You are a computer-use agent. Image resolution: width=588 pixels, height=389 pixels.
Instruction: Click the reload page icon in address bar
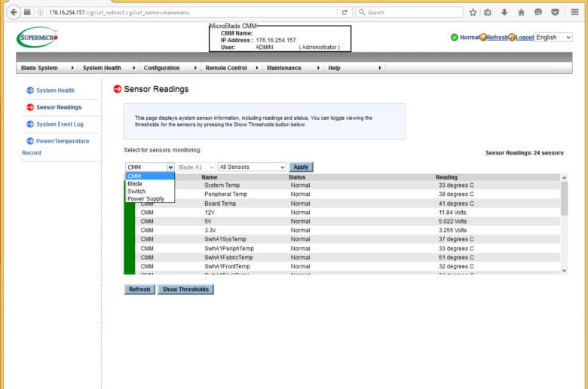tap(345, 12)
